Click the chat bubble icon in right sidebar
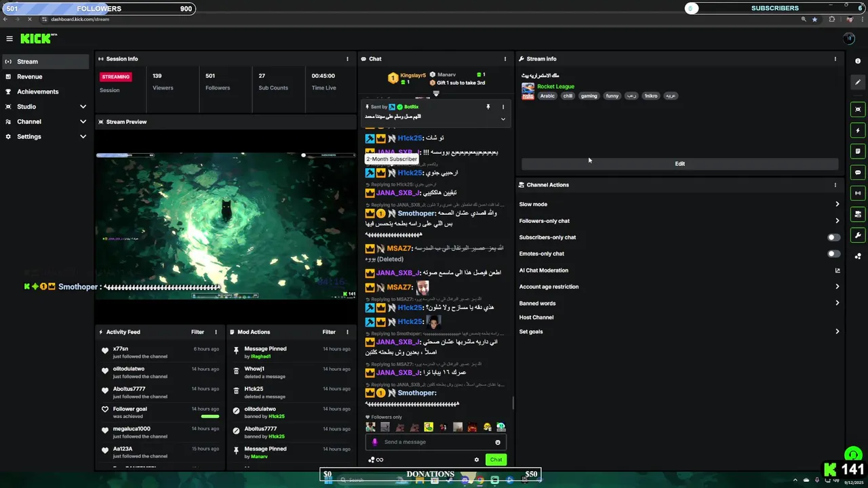The image size is (868, 488). 858,172
